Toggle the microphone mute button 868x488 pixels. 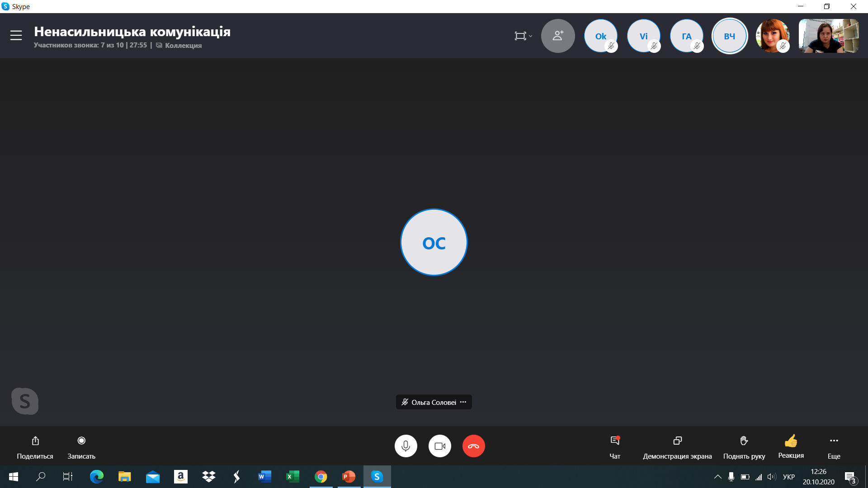(x=406, y=446)
